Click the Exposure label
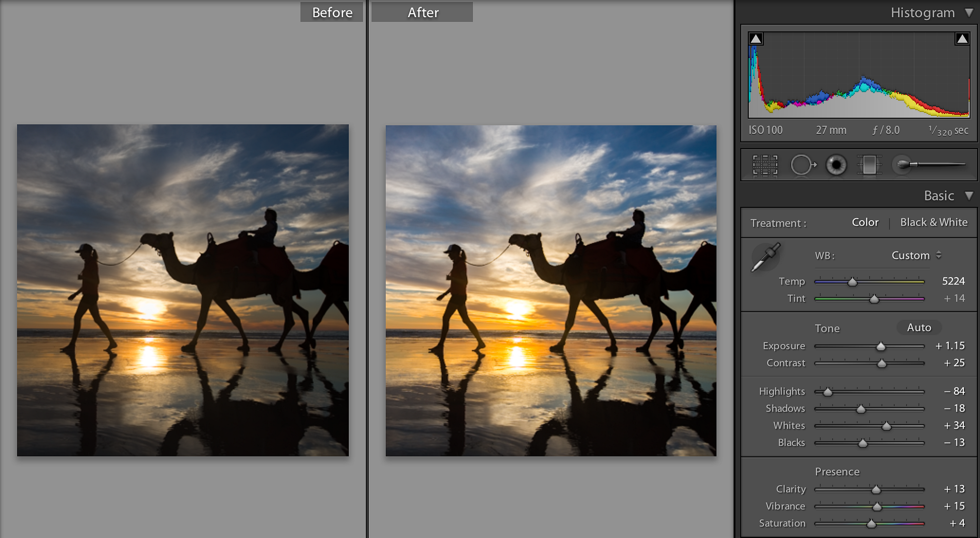The width and height of the screenshot is (980, 538). click(784, 346)
